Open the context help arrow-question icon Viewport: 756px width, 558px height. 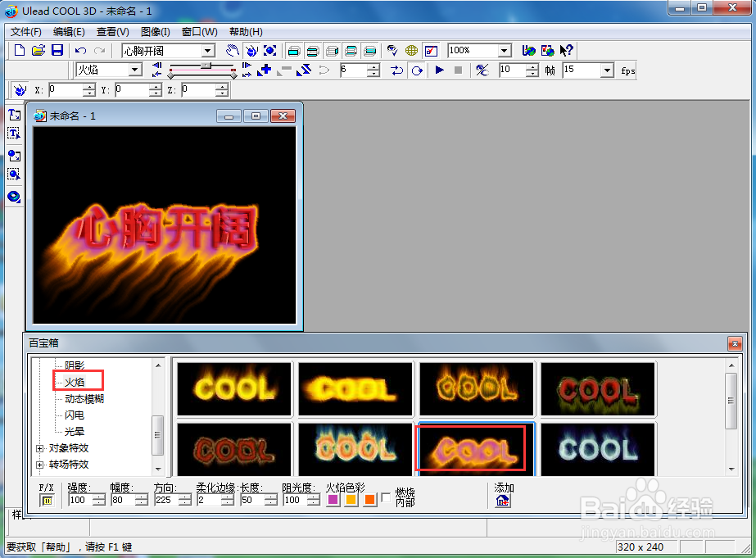(x=567, y=50)
